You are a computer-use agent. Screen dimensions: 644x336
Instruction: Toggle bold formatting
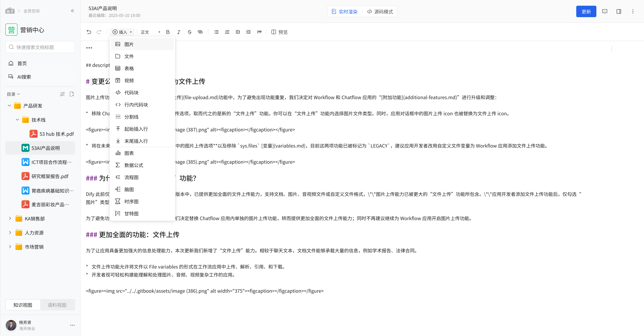coord(168,32)
